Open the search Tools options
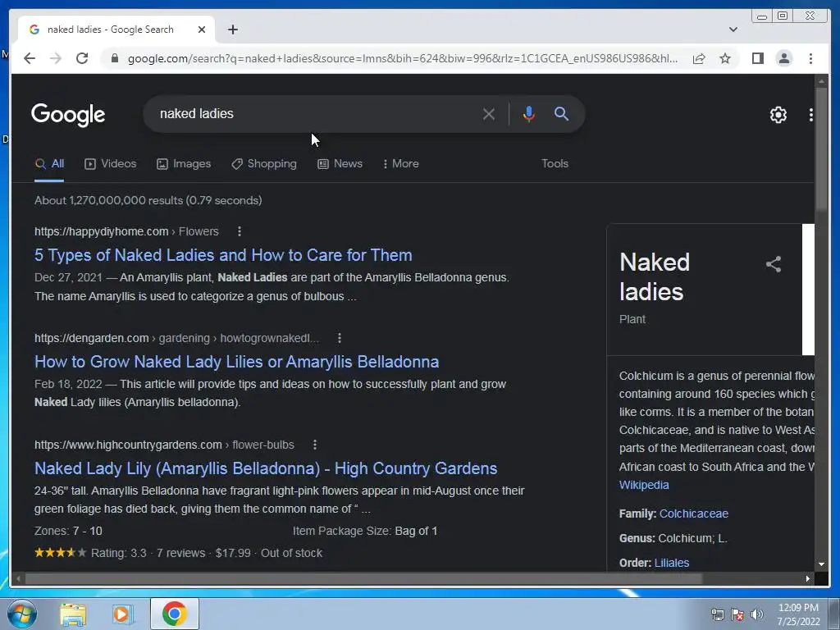 point(555,164)
